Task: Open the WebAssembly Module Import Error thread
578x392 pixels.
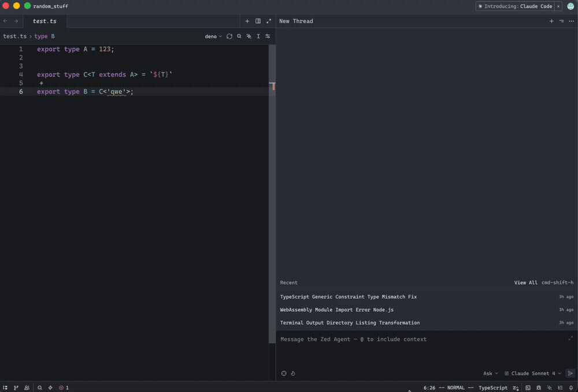Action: coord(336,309)
